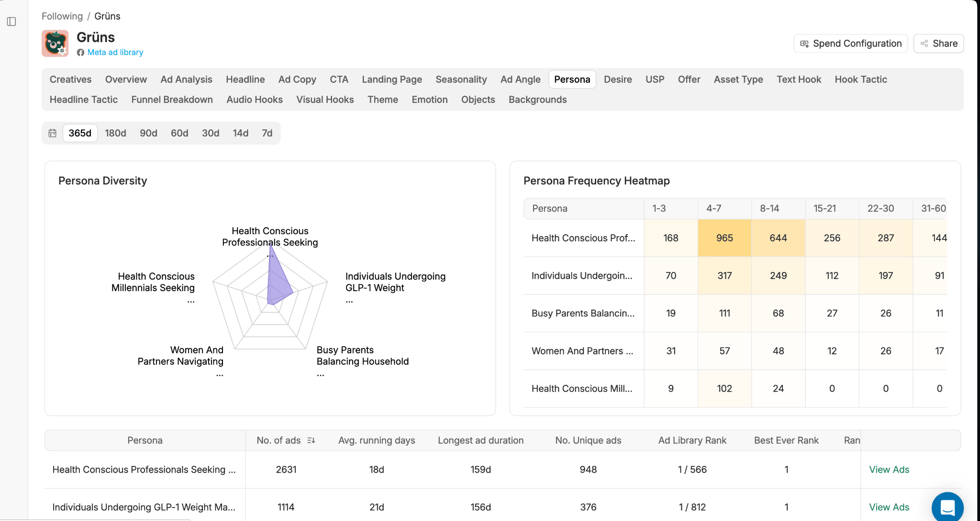Click Women And Partners heatmap row label
Image resolution: width=980 pixels, height=521 pixels.
point(582,351)
